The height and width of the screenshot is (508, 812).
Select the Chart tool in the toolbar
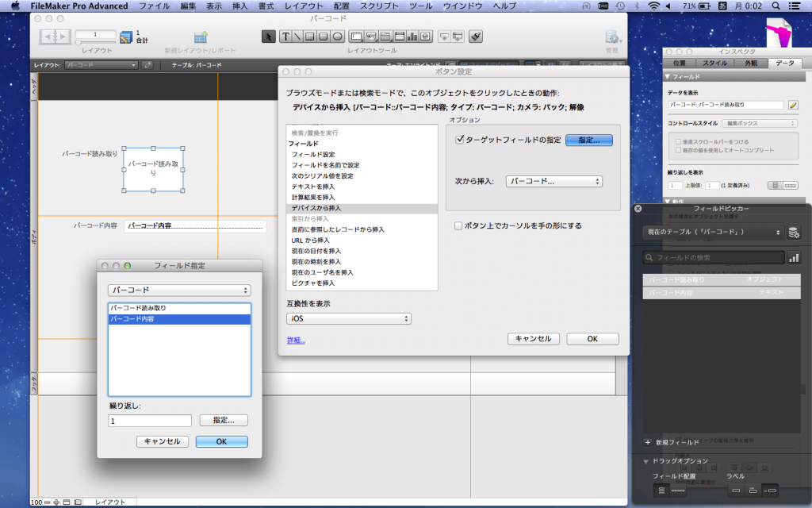click(x=412, y=36)
